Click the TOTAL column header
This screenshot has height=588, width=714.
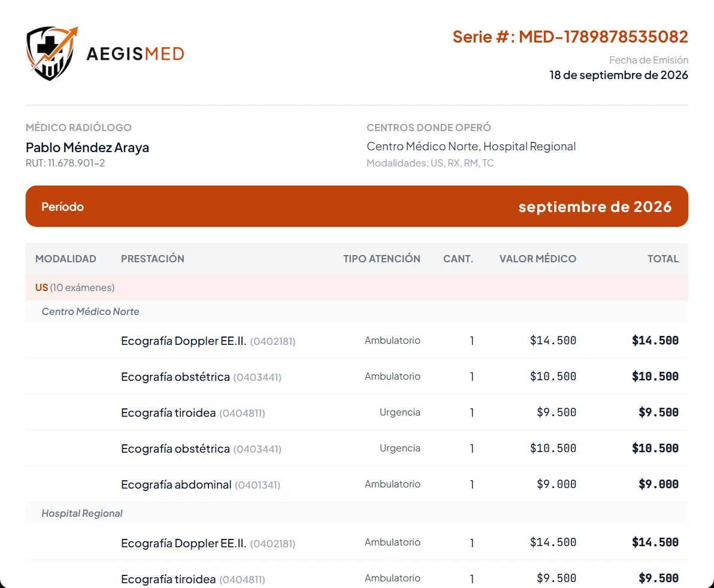coord(663,259)
